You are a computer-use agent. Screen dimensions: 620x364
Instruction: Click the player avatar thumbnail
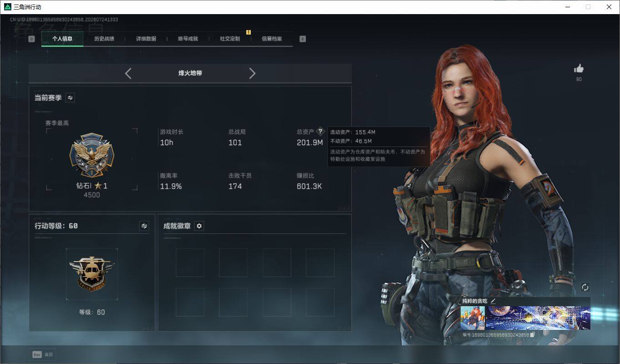[473, 318]
